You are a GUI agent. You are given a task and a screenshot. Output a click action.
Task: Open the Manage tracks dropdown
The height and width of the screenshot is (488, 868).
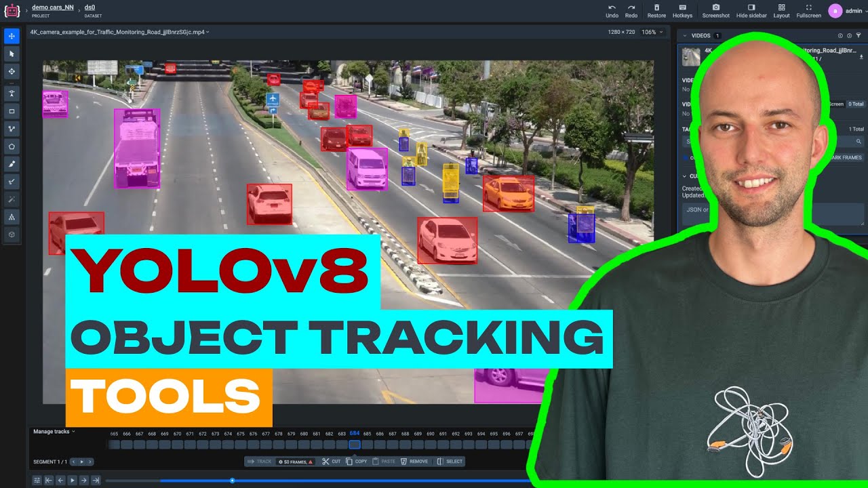(54, 432)
